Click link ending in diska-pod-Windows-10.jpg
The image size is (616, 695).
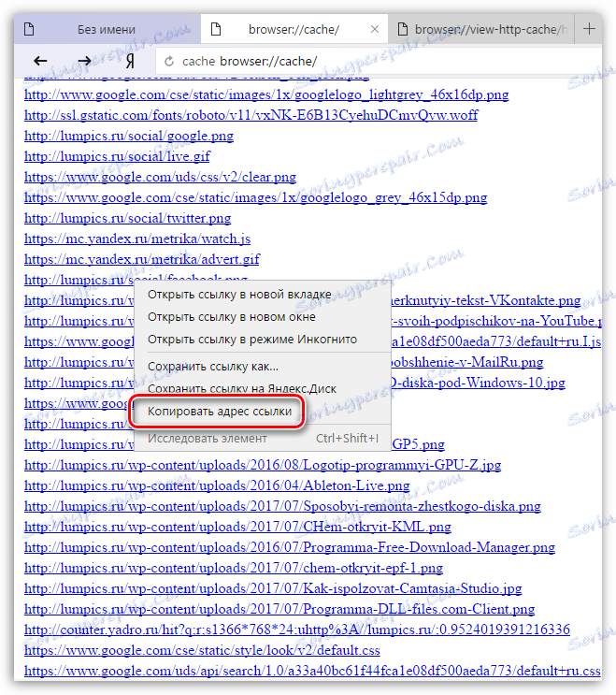479,383
